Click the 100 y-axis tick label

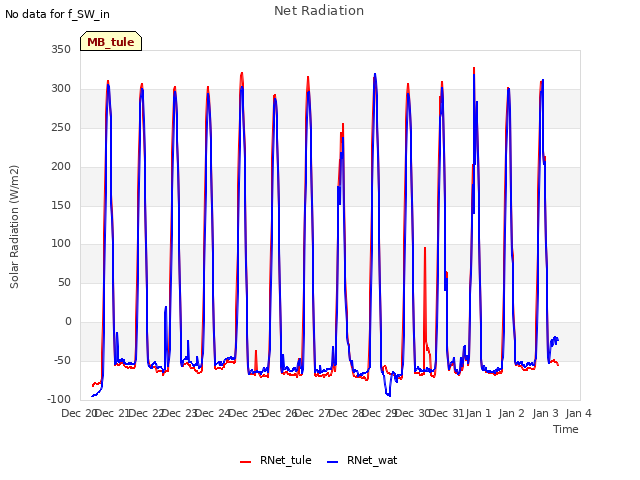click(61, 244)
